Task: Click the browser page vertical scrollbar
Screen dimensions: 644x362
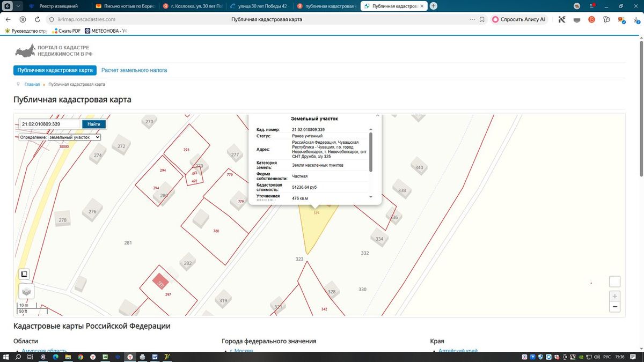Action: (x=641, y=107)
